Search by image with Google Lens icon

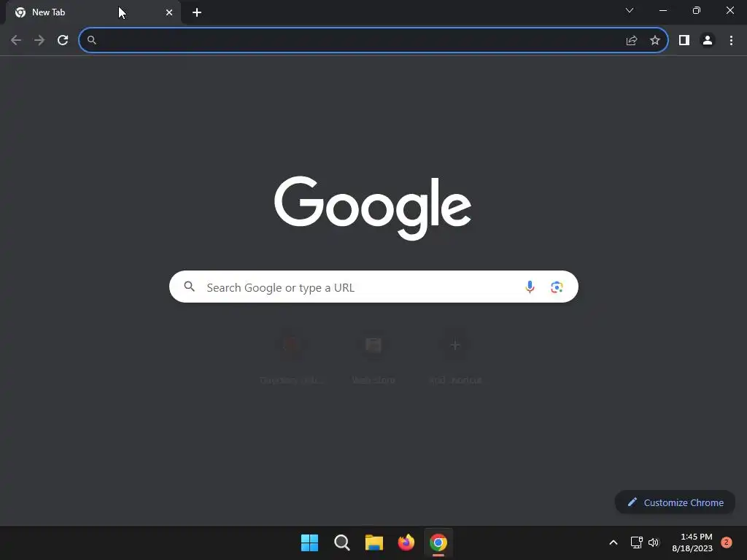click(557, 287)
